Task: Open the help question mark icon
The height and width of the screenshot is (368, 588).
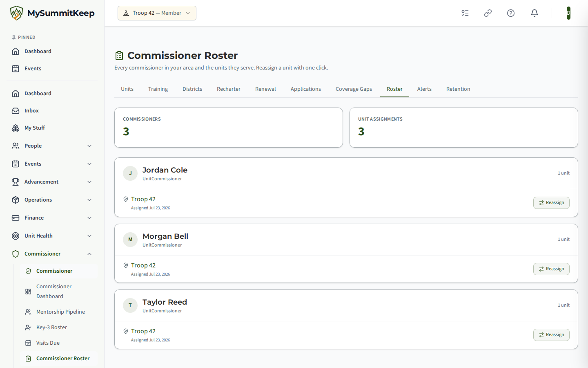Action: click(x=511, y=13)
